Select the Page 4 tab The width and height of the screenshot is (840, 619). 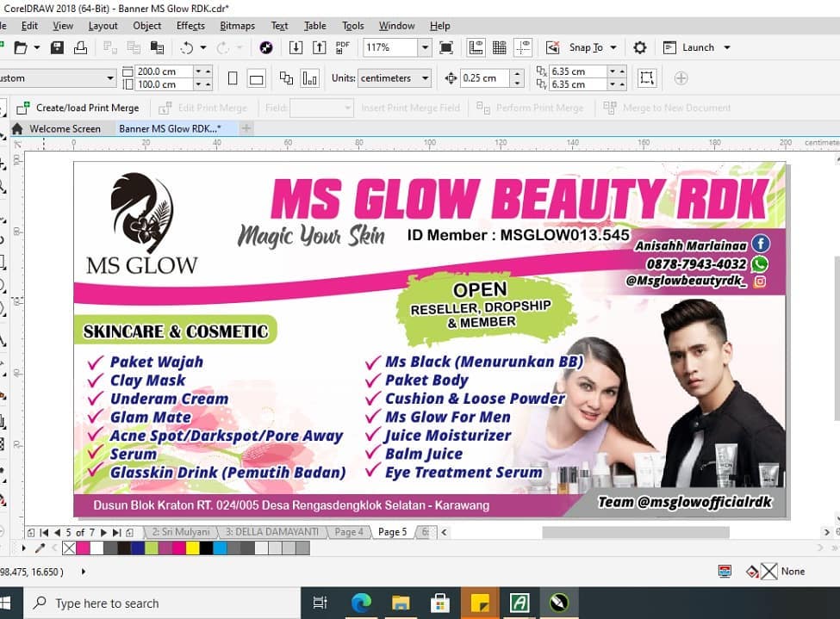(x=349, y=532)
